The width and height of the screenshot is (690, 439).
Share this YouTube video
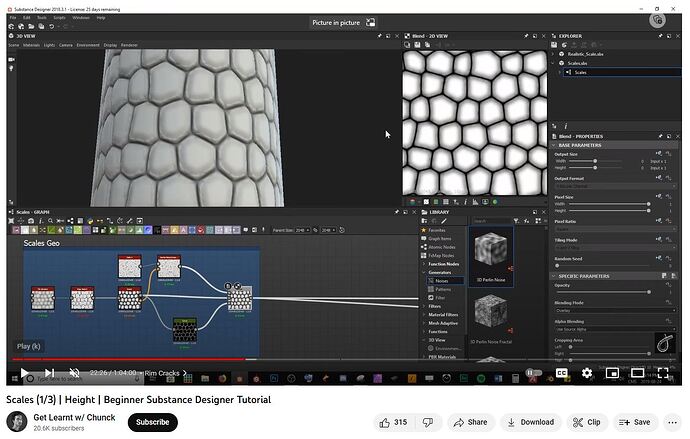(x=470, y=422)
